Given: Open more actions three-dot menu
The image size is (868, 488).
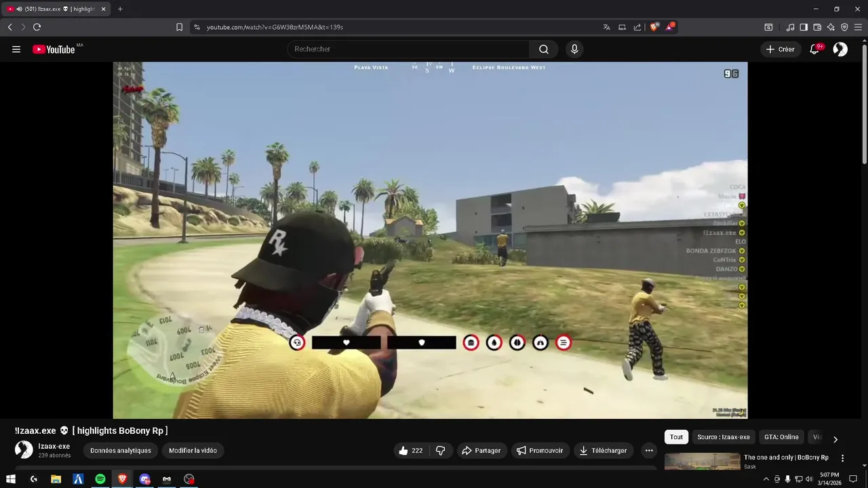Looking at the screenshot, I should [649, 451].
